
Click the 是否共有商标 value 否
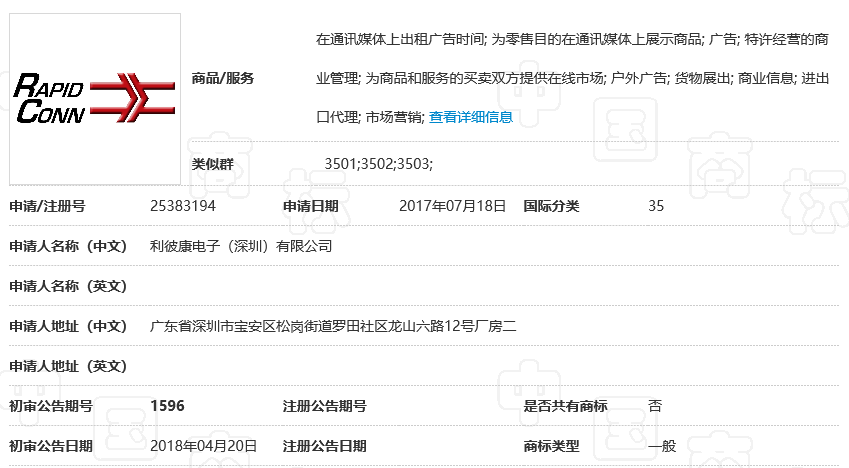coord(655,406)
